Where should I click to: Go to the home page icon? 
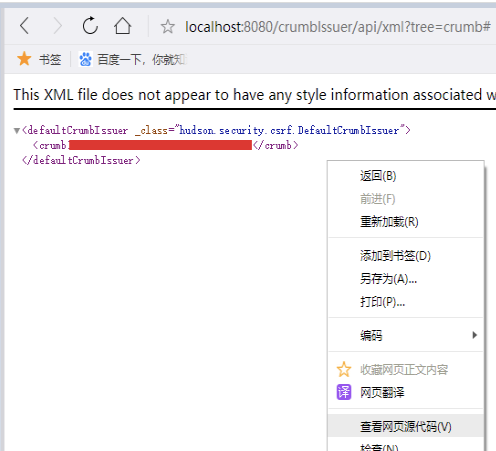(x=123, y=26)
